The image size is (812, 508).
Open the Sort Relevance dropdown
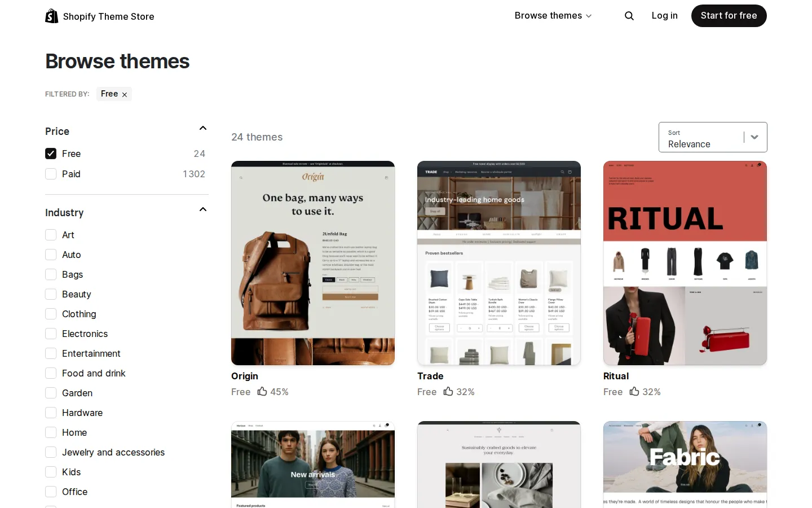[x=713, y=137]
